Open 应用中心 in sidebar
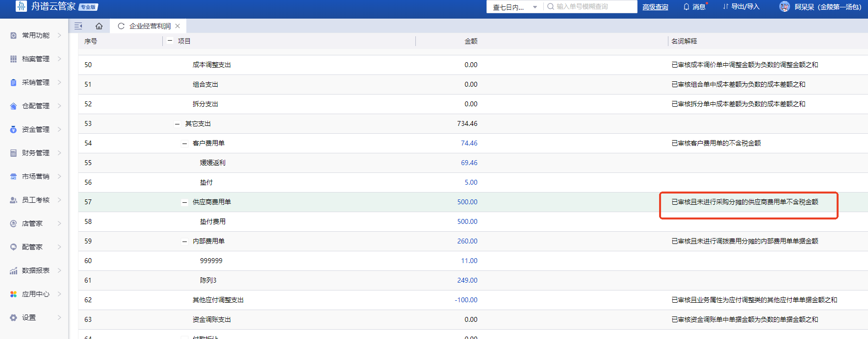The width and height of the screenshot is (868, 339). tap(35, 294)
